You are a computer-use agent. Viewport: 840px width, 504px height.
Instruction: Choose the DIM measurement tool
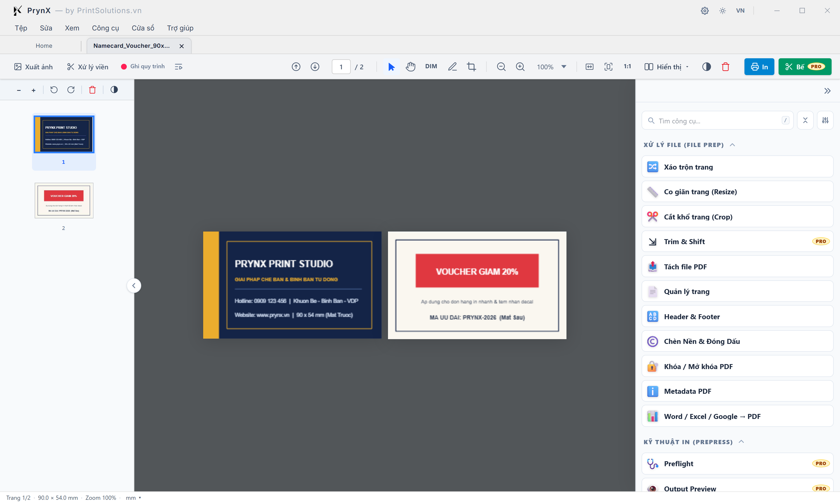tap(431, 67)
